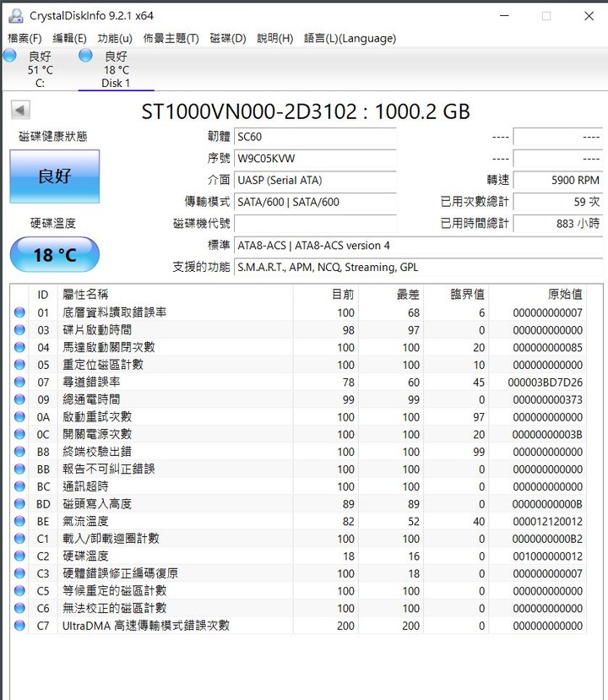
Task: Select the Disk 1 status orb
Action: point(85,56)
